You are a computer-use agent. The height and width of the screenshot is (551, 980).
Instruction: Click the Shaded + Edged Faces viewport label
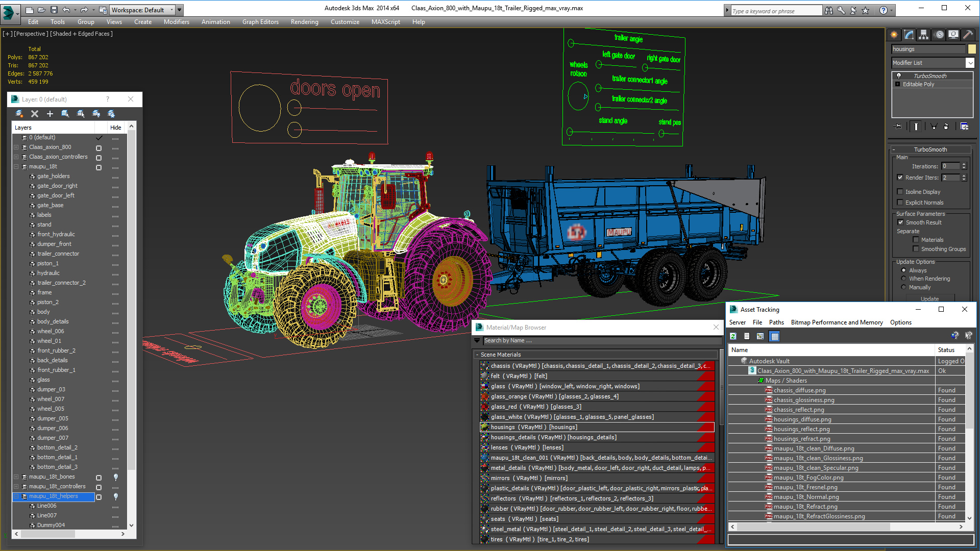click(82, 34)
